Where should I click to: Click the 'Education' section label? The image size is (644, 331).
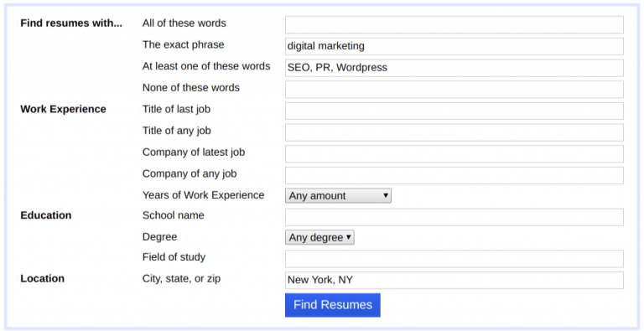(x=46, y=215)
